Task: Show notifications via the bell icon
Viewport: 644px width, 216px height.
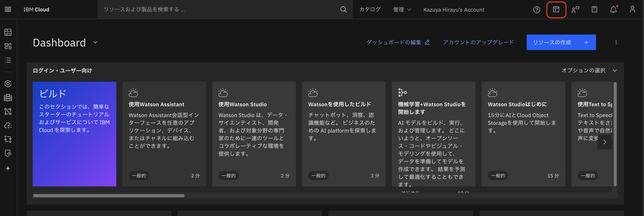Action: (x=613, y=9)
